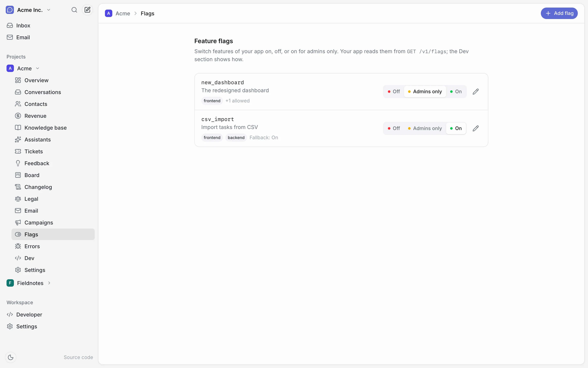Open workspace Settings at bottom

49,326
